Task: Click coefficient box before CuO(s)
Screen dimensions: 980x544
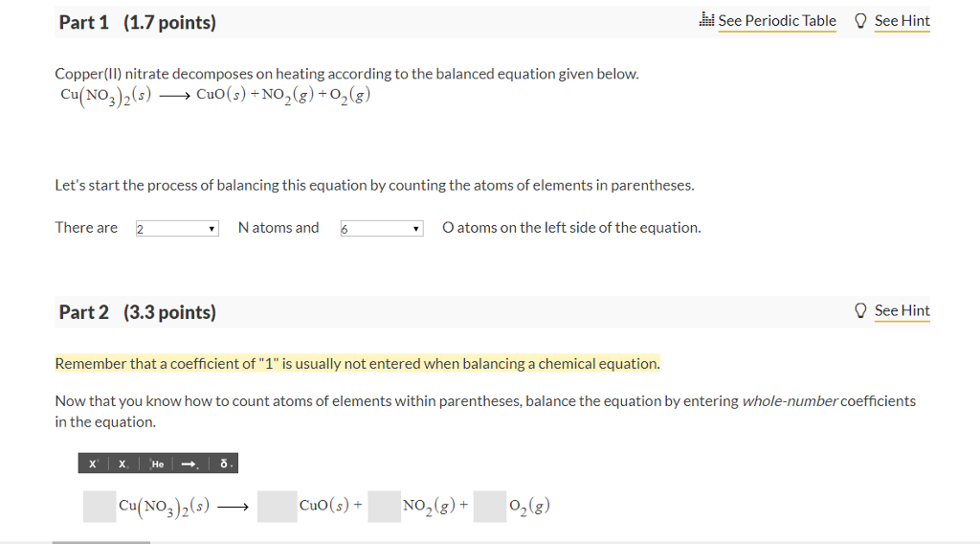Action: pos(277,507)
